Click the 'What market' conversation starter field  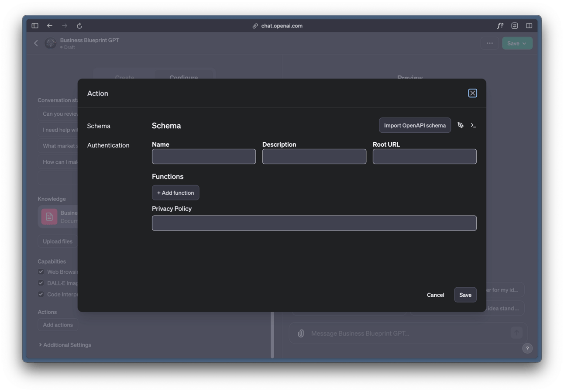[58, 146]
